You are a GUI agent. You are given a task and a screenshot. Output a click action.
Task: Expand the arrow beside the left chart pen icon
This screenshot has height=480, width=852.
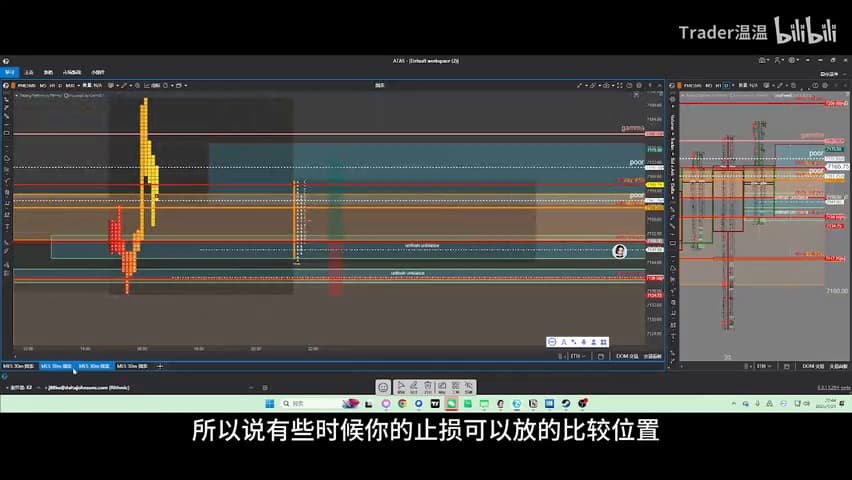[x=130, y=85]
